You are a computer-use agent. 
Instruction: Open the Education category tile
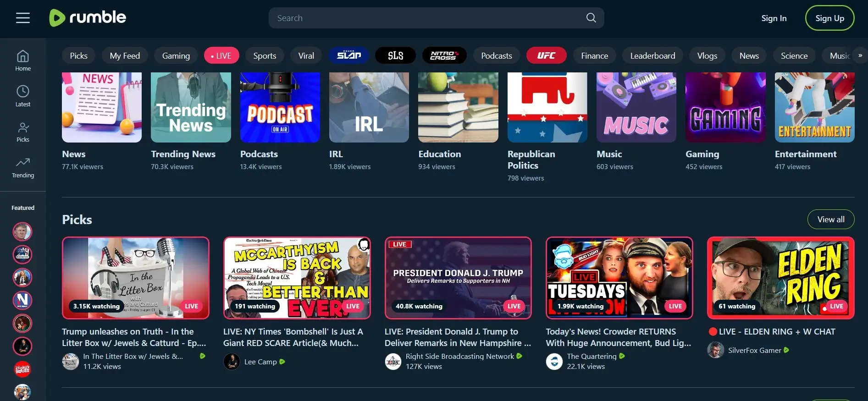tap(458, 107)
